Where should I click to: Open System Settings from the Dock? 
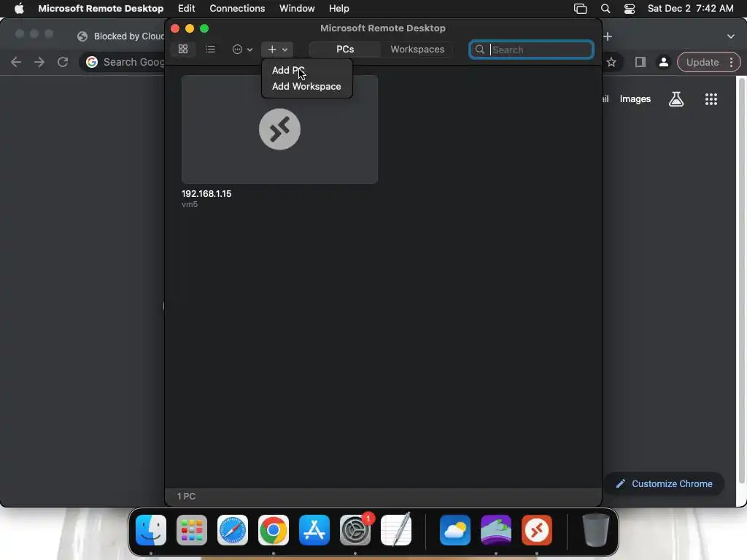click(x=355, y=530)
